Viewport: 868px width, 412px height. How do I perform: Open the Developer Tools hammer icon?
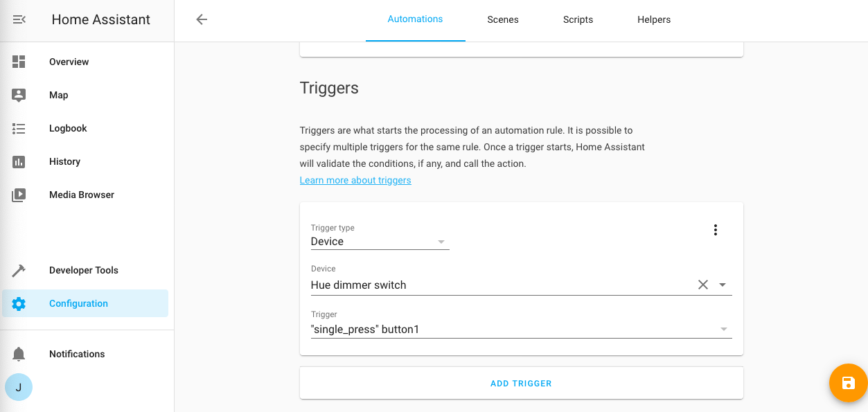pos(19,270)
